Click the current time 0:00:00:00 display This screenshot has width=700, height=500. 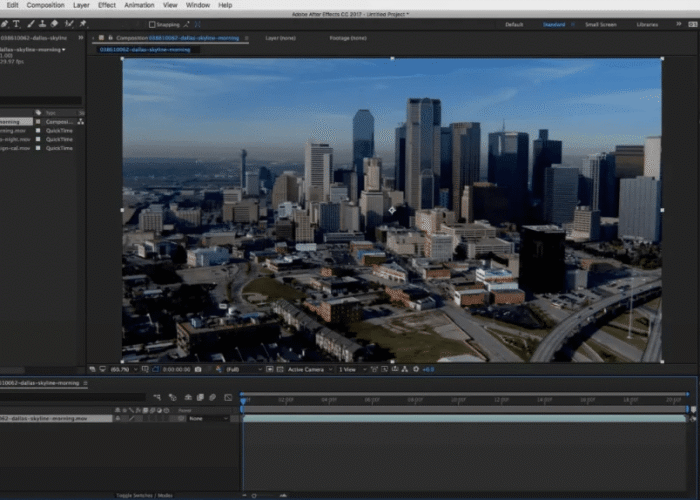[x=176, y=370]
